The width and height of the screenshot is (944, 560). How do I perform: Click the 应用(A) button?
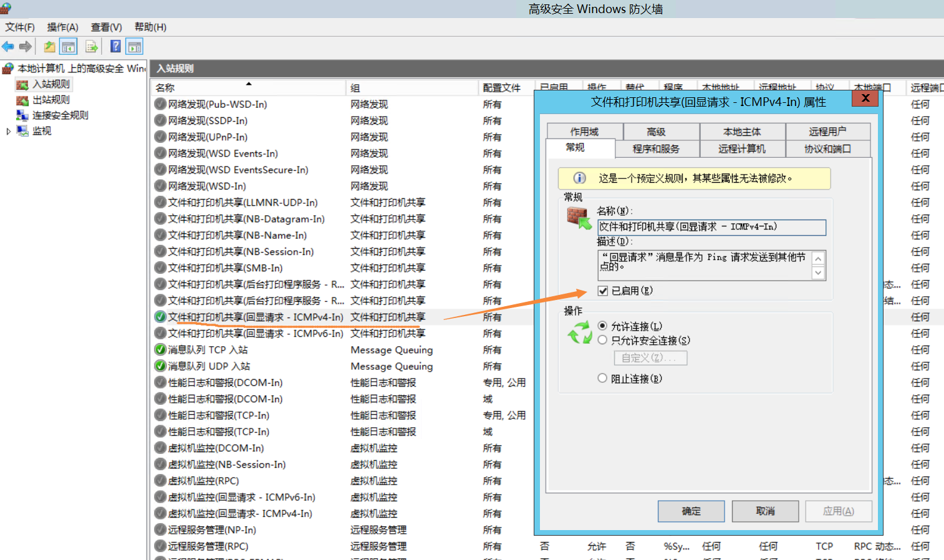click(839, 511)
